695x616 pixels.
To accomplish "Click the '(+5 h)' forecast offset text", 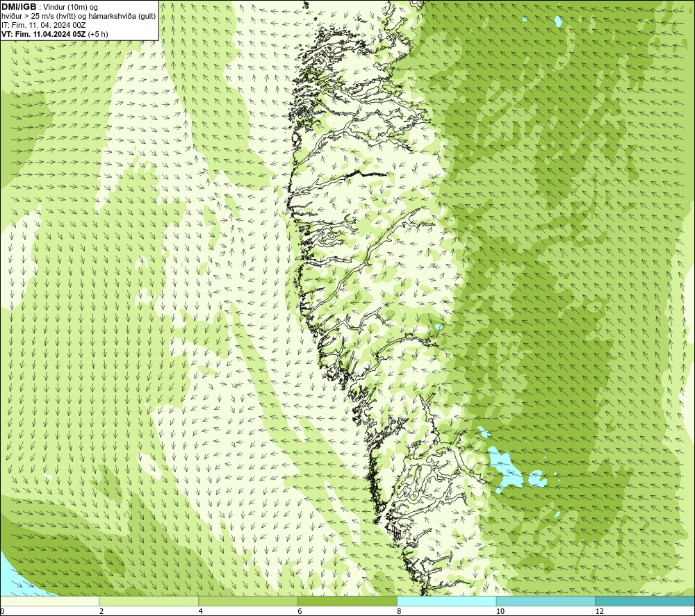I will [98, 34].
